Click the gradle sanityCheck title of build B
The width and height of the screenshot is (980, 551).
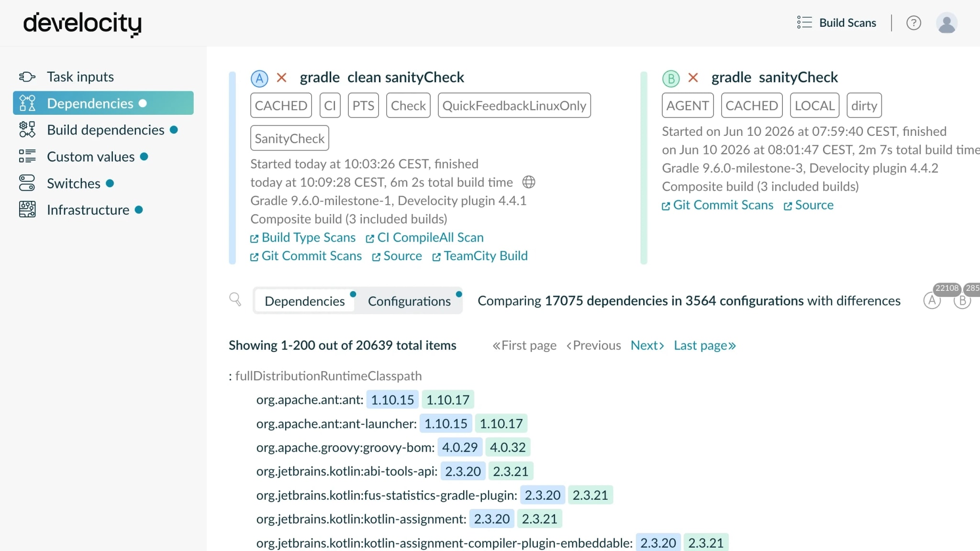click(774, 77)
